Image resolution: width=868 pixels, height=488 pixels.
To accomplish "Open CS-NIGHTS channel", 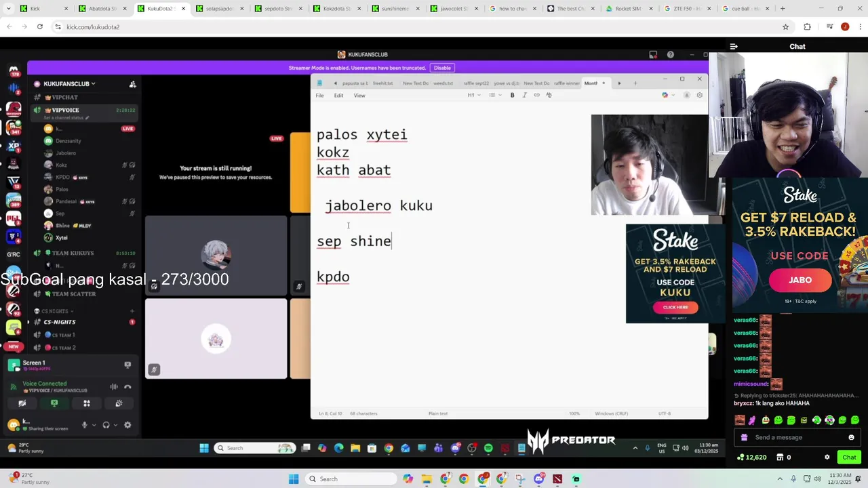I will tap(60, 322).
